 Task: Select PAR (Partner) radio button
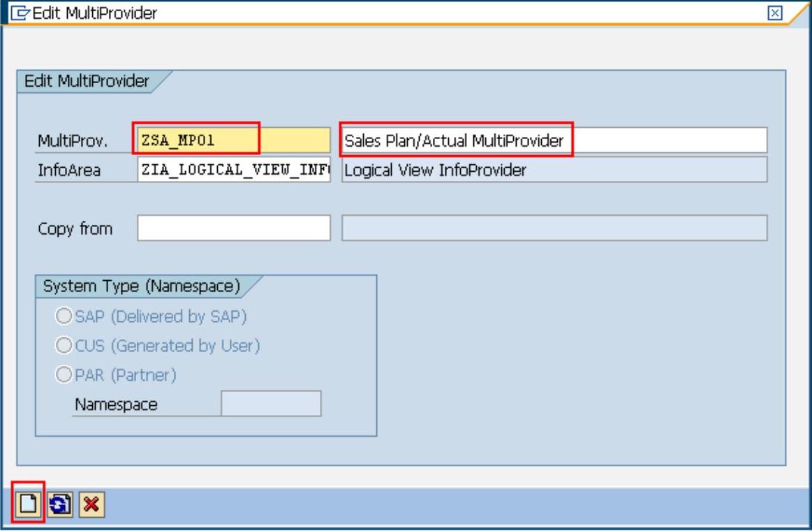click(x=64, y=374)
